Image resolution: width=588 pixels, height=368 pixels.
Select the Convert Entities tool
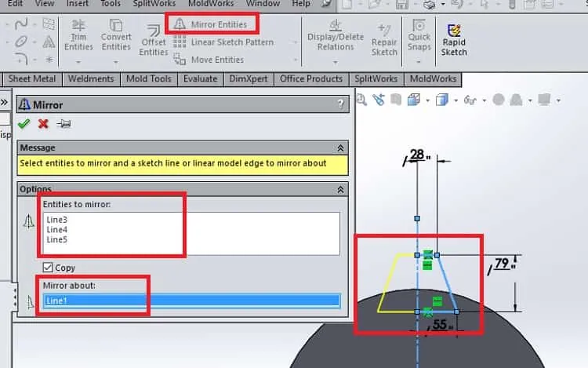coord(116,35)
